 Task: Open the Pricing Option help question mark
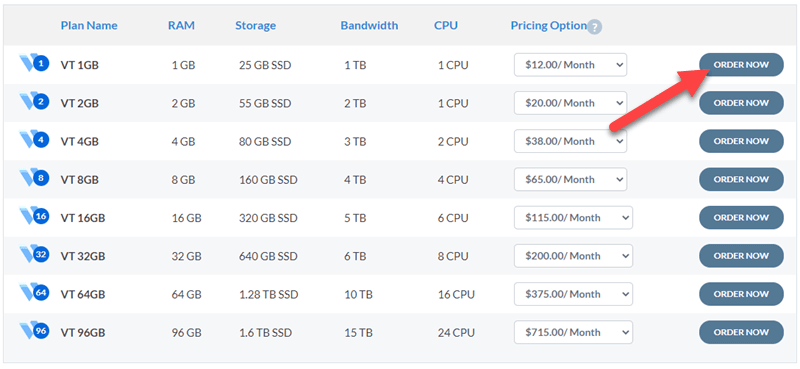pos(594,27)
